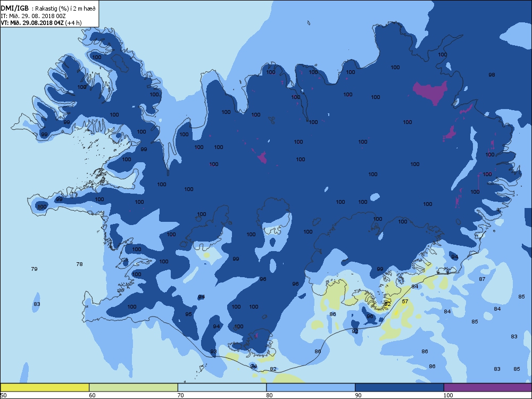Viewport: 532px width, 399px height.
Task: Click the humidity value 79 over the sea
Action: (34, 269)
